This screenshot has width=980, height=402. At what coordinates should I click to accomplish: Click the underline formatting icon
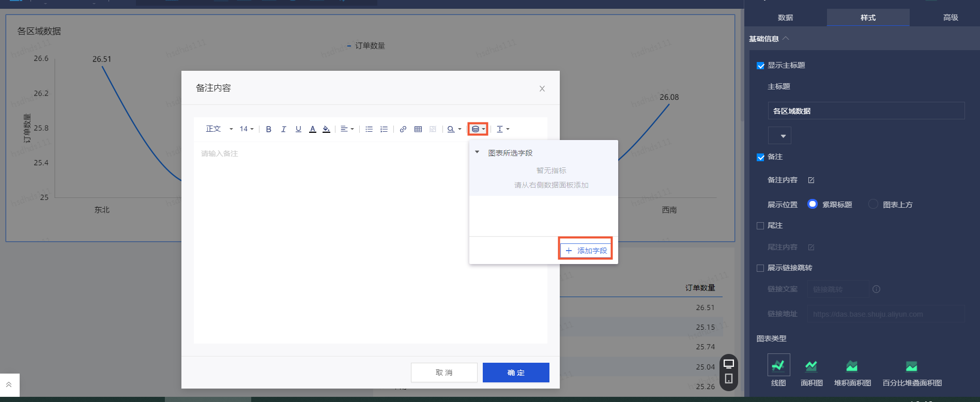click(x=298, y=129)
